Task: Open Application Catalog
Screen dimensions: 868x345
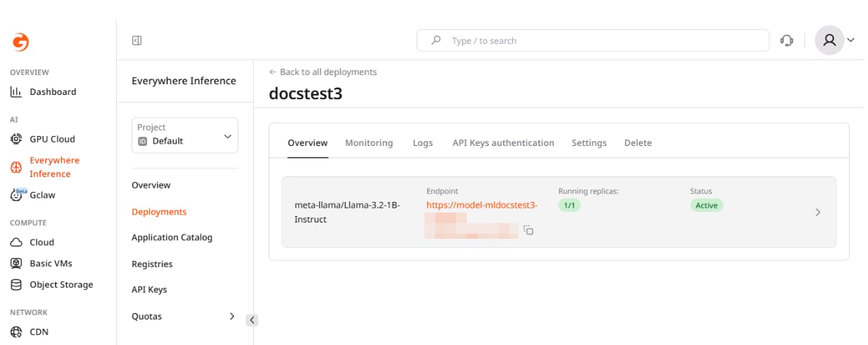Action: [172, 237]
